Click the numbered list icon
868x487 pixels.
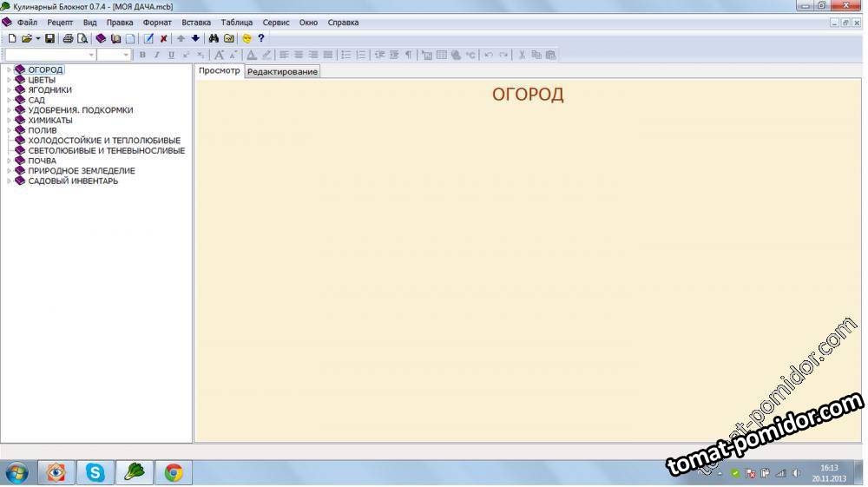pyautogui.click(x=361, y=55)
